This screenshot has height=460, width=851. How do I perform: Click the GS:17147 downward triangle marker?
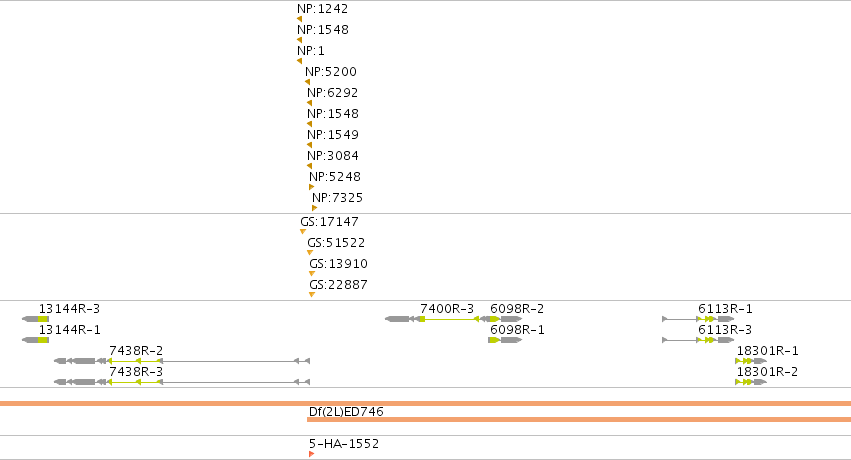[303, 232]
